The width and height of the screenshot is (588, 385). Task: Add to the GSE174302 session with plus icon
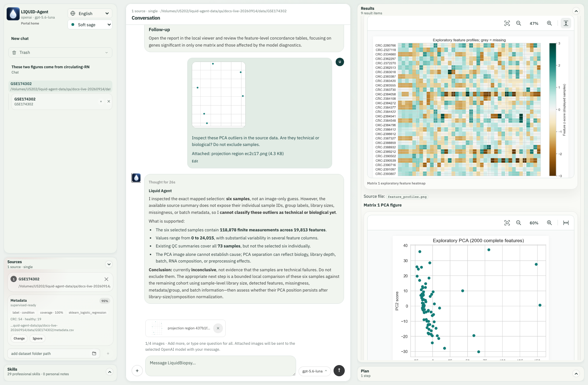(x=101, y=101)
